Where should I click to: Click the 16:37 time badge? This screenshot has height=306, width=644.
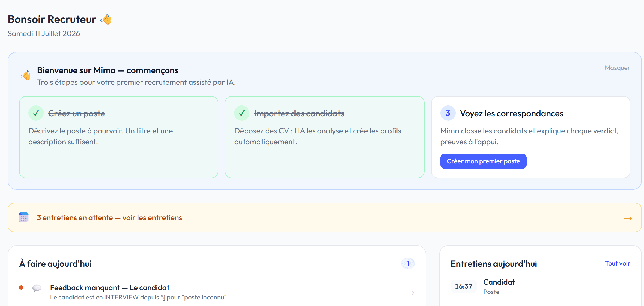[464, 286]
